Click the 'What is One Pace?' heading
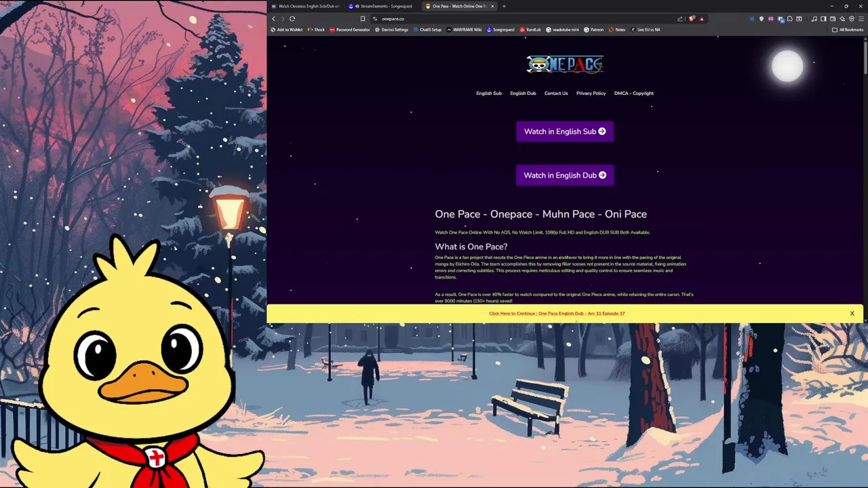This screenshot has width=868, height=488. 471,247
